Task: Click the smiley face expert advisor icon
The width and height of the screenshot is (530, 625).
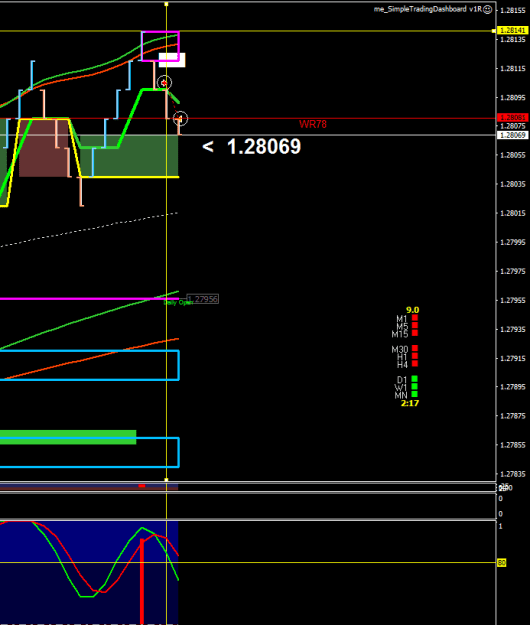Action: [487, 10]
